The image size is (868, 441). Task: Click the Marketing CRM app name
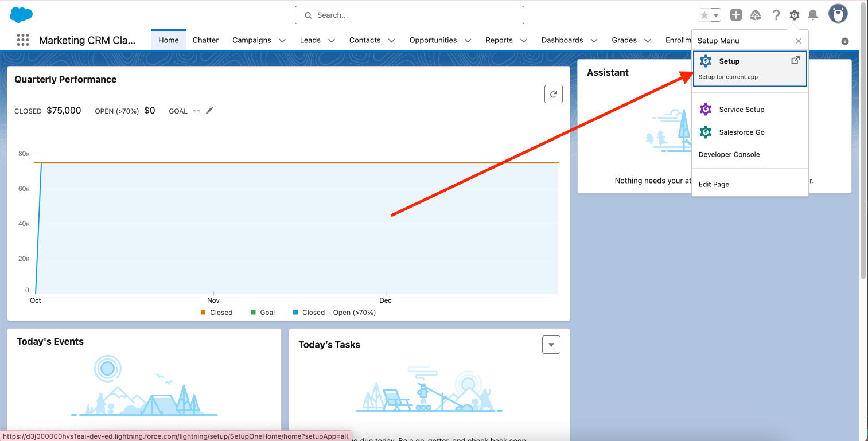[88, 40]
